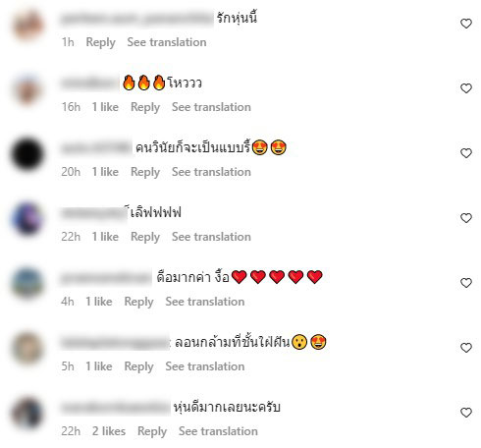
Task: Like the comment posted 1h ago
Action: tap(466, 24)
